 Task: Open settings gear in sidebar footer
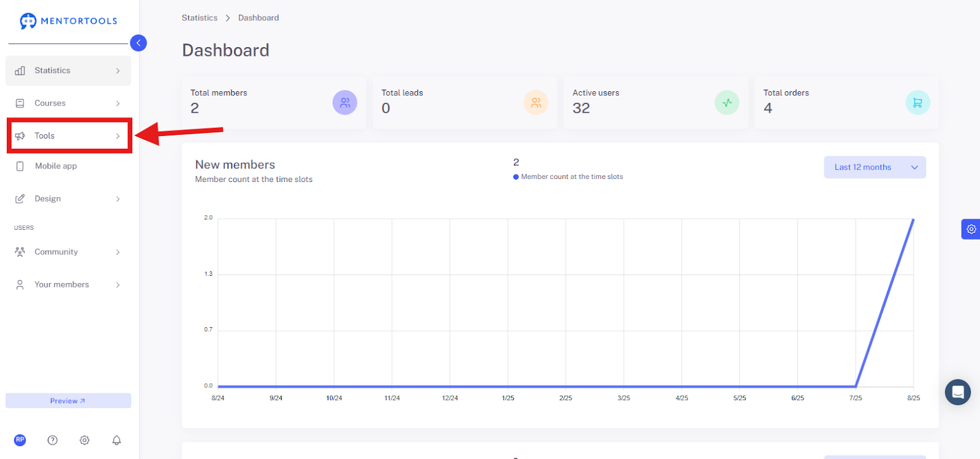(x=85, y=440)
